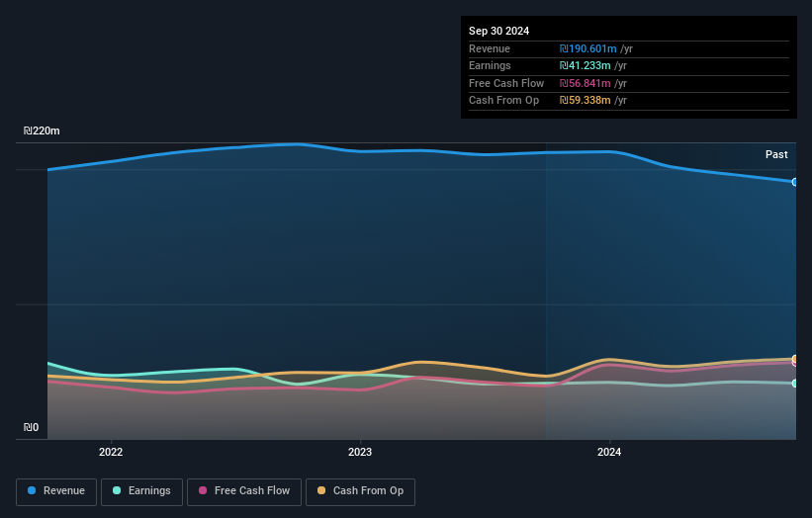
Task: Click the teal Earnings endpoint marker
Action: coord(795,384)
